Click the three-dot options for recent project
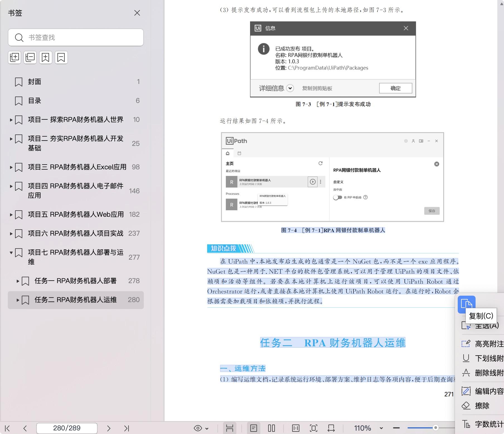This screenshot has width=504, height=434. 321,182
